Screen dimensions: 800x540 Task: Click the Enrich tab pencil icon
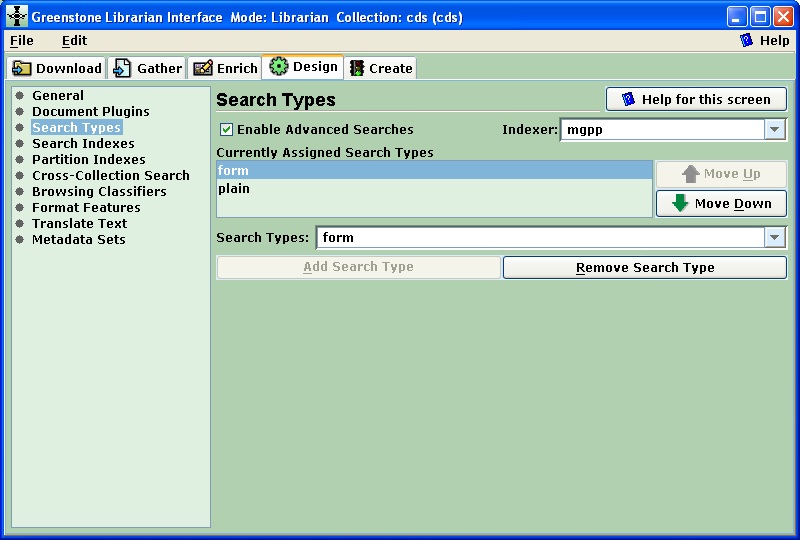pos(203,68)
